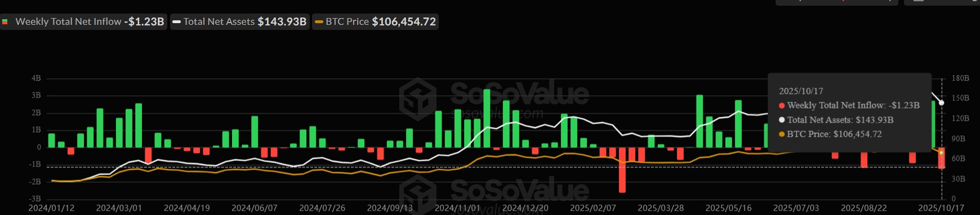Click the -1B inflow axis label

tap(35, 164)
